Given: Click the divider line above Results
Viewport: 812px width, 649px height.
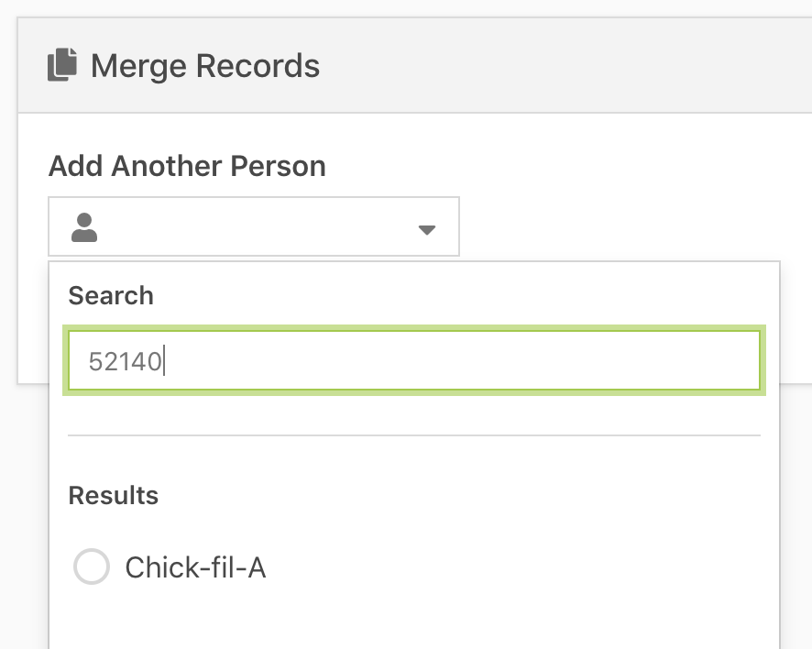Looking at the screenshot, I should pyautogui.click(x=413, y=435).
